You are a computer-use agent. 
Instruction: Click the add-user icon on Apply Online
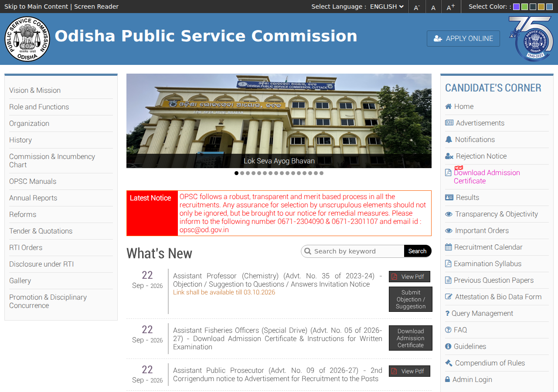pyautogui.click(x=438, y=39)
